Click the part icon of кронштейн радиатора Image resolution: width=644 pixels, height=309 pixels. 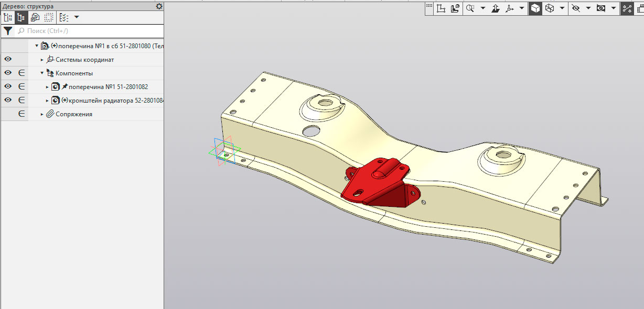tap(56, 101)
